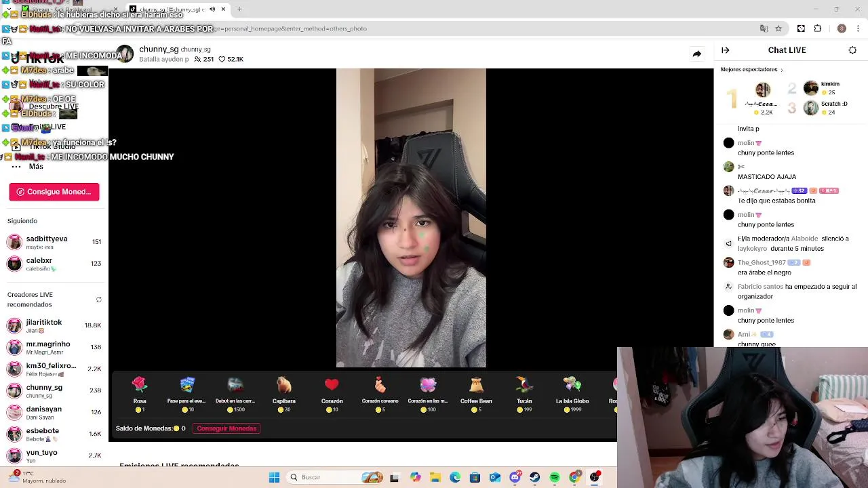This screenshot has width=868, height=488.
Task: Send the Capibara gift
Action: (283, 394)
